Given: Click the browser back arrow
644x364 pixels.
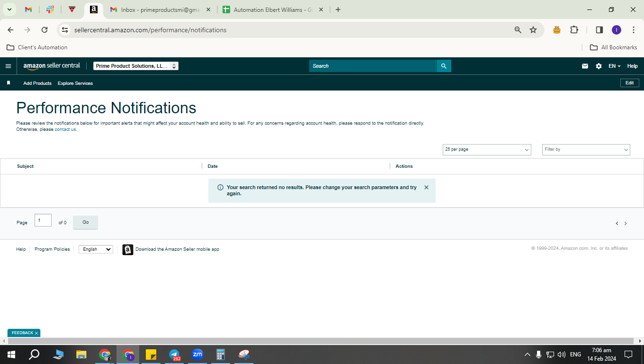Looking at the screenshot, I should [10, 30].
